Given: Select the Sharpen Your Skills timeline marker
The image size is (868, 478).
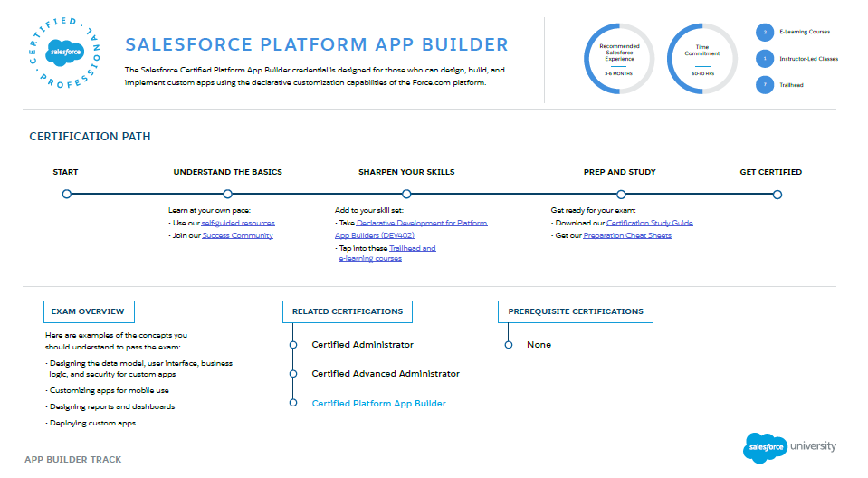Looking at the screenshot, I should pos(406,194).
